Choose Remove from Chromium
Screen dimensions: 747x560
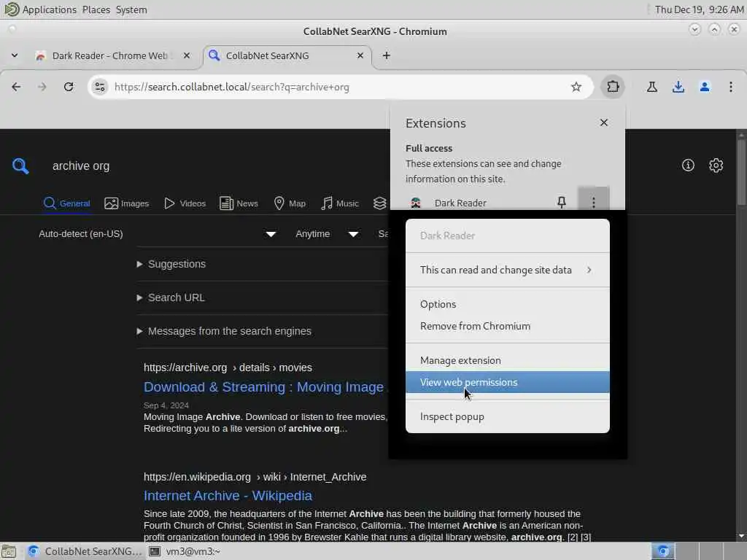508,326
